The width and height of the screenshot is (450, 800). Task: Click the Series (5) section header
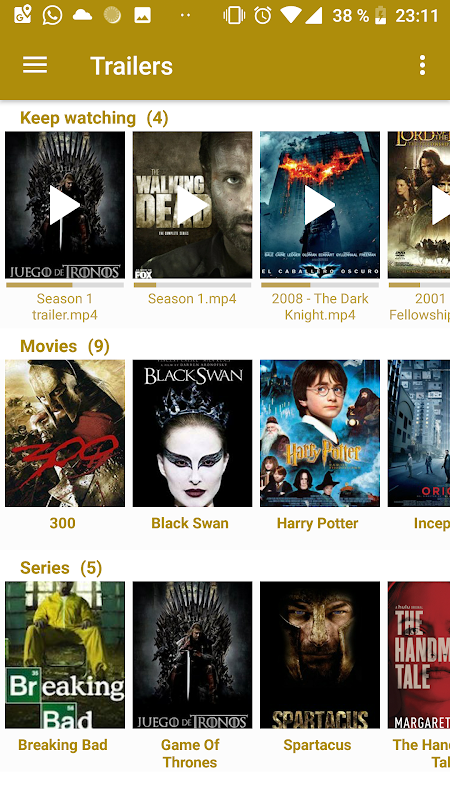point(61,568)
